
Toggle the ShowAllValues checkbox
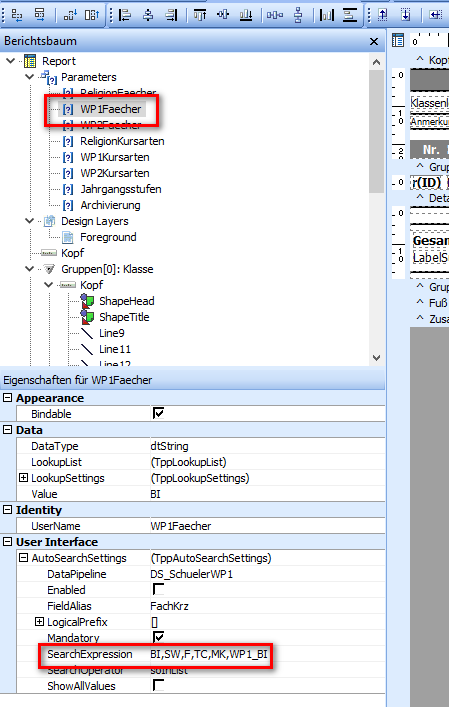(158, 685)
